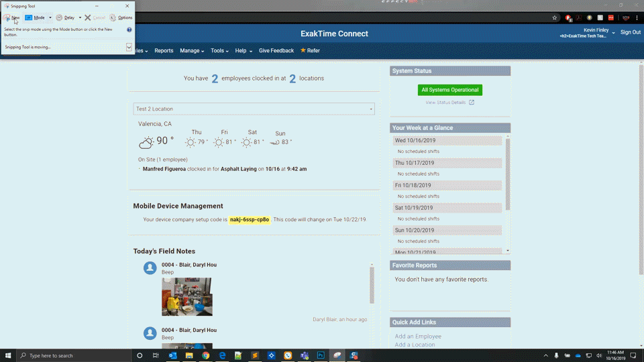The height and width of the screenshot is (362, 644).
Task: Open Chrome's three-dot menu
Action: coord(637,17)
